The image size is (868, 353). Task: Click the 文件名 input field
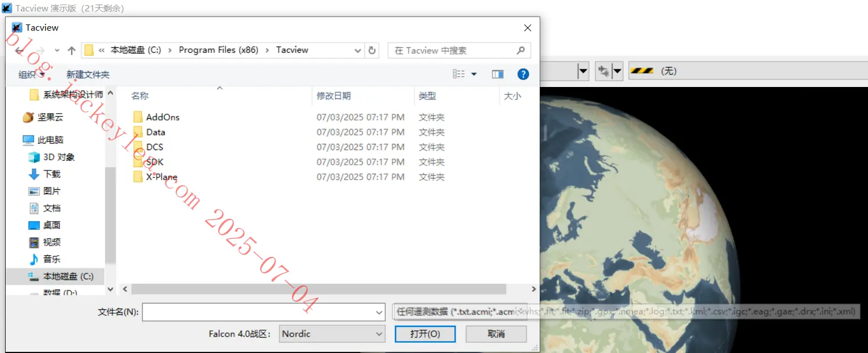tap(264, 312)
